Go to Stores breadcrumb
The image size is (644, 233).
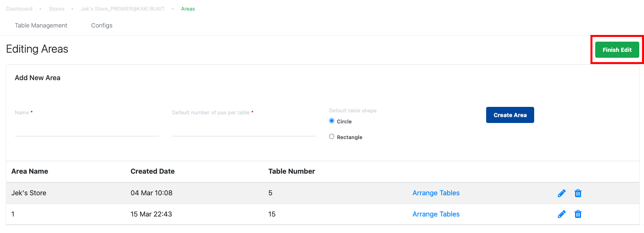(x=57, y=9)
